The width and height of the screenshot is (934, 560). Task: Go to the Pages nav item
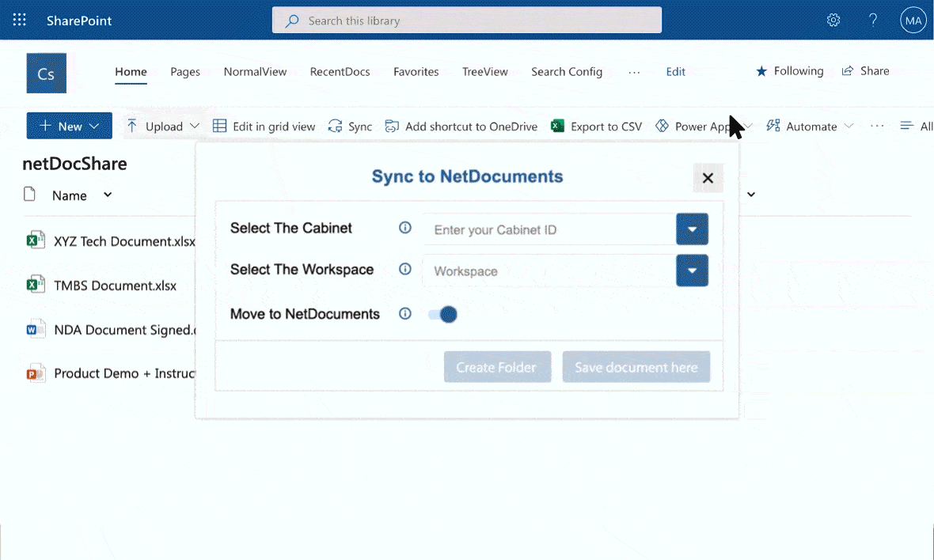click(x=185, y=71)
